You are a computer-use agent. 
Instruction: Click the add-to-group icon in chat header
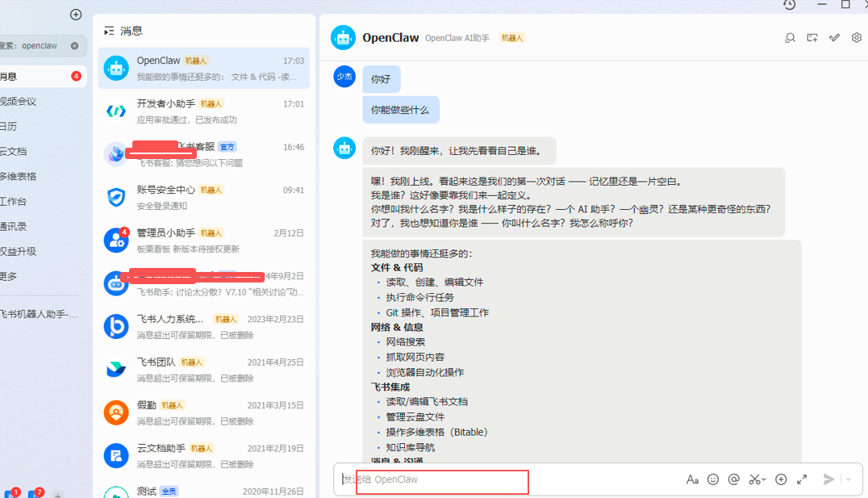pos(812,37)
